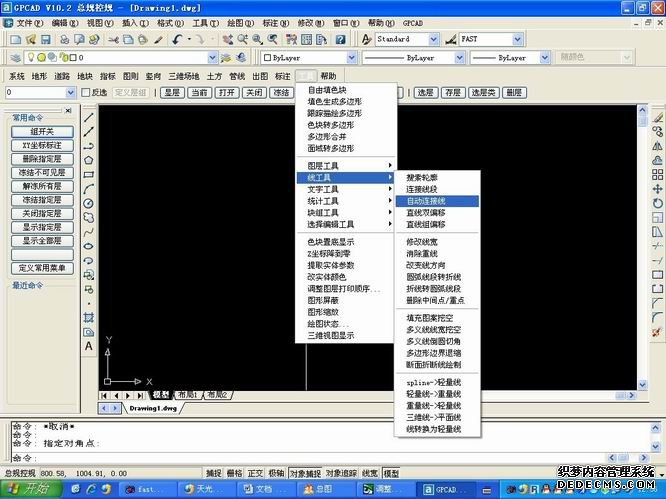
Task: Click the Match Properties brush icon
Action: coord(158,39)
